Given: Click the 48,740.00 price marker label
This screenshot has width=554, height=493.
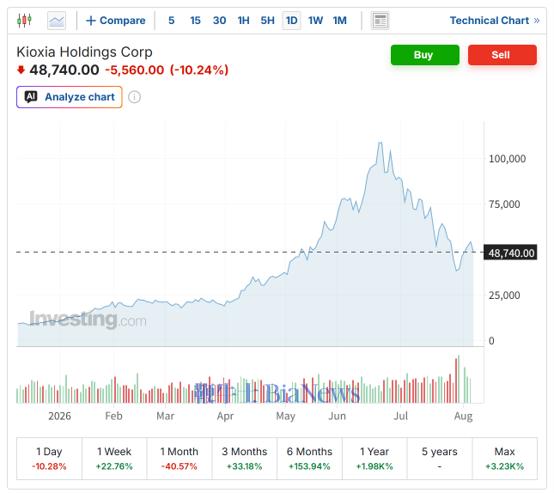Looking at the screenshot, I should (x=511, y=253).
